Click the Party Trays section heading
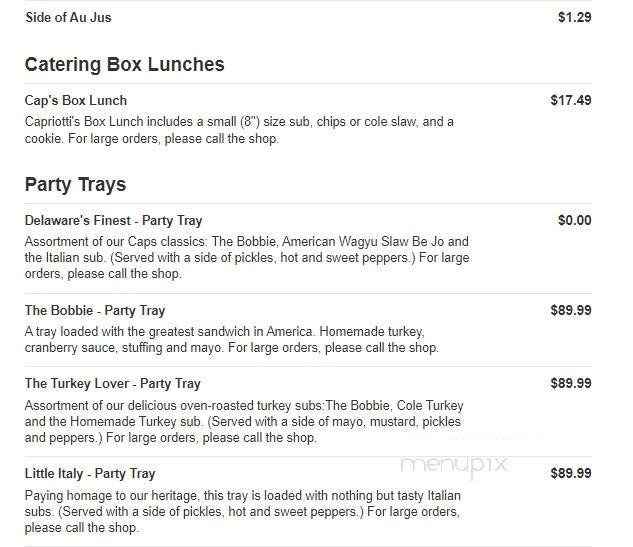Screen dimensions: 633x547 click(x=75, y=185)
